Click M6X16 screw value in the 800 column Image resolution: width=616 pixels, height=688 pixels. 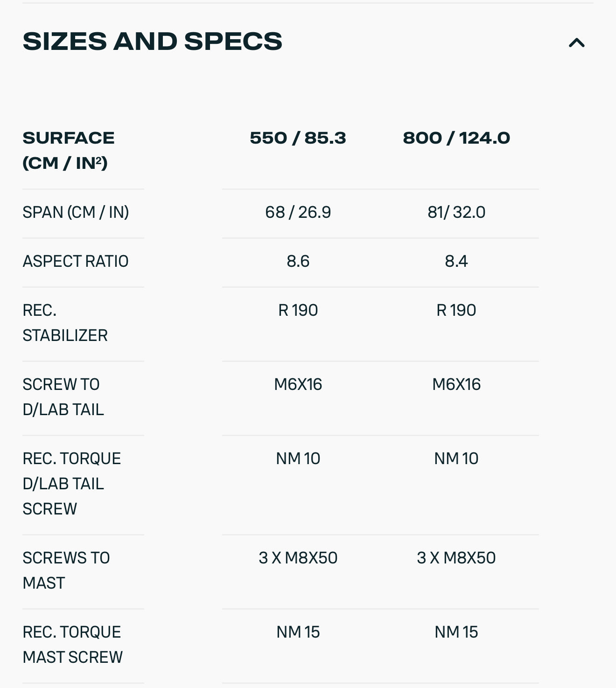pyautogui.click(x=456, y=384)
